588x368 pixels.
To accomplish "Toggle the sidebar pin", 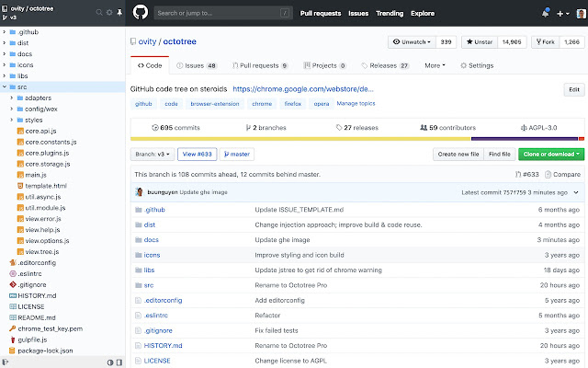I will (x=121, y=13).
